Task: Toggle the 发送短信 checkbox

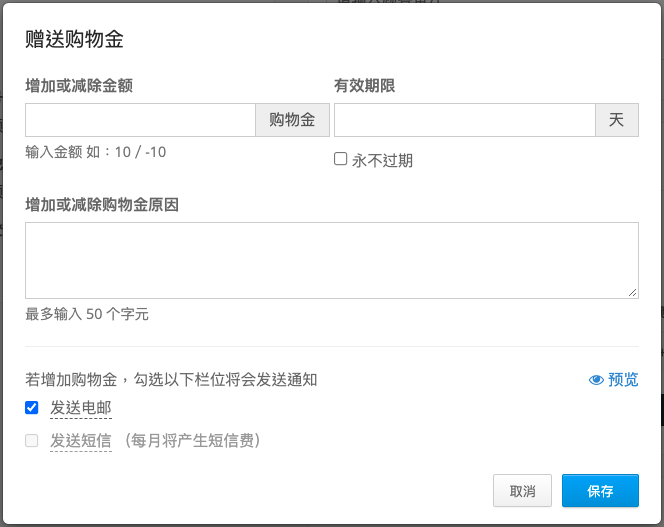Action: (32, 441)
